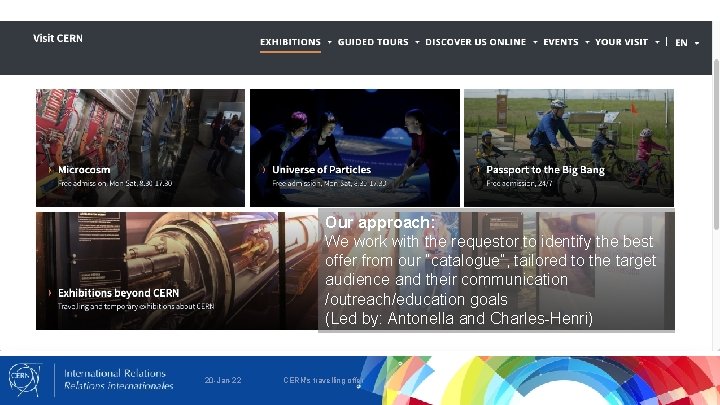Click chevron icon beside Microcosm
Image resolution: width=720 pixels, height=405 pixels.
point(50,169)
